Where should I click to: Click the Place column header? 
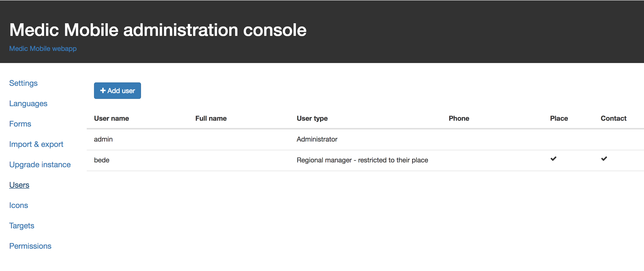pyautogui.click(x=559, y=118)
